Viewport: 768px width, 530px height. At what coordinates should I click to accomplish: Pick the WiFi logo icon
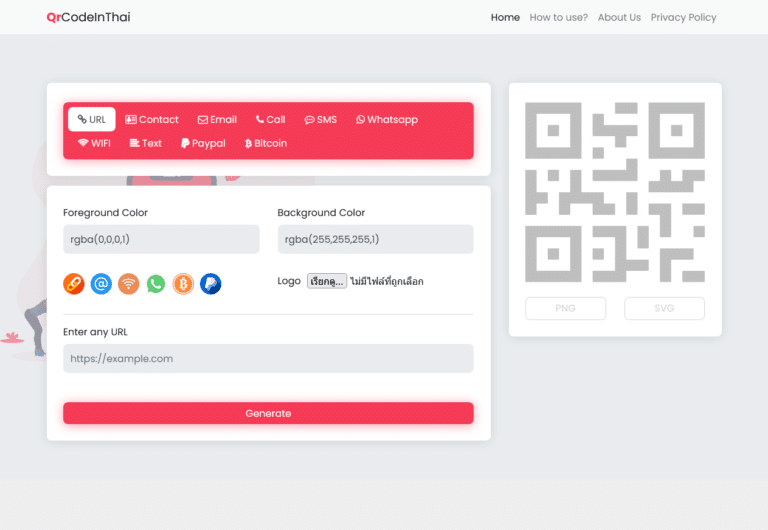pos(128,284)
